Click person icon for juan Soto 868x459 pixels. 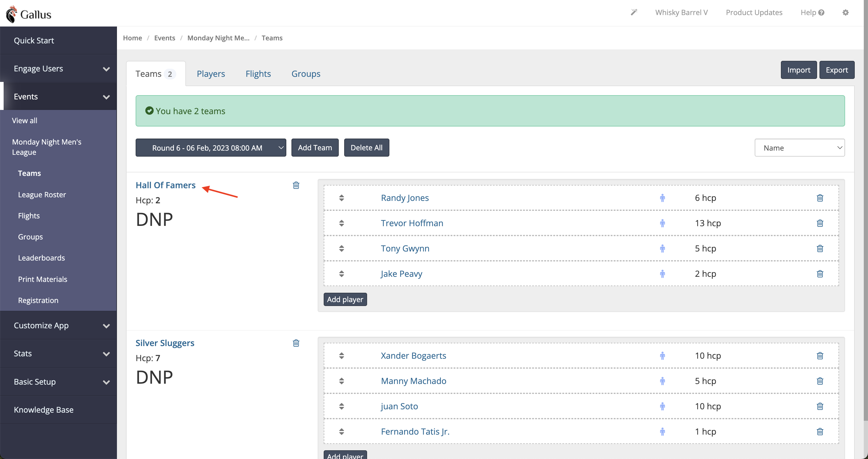[662, 406]
